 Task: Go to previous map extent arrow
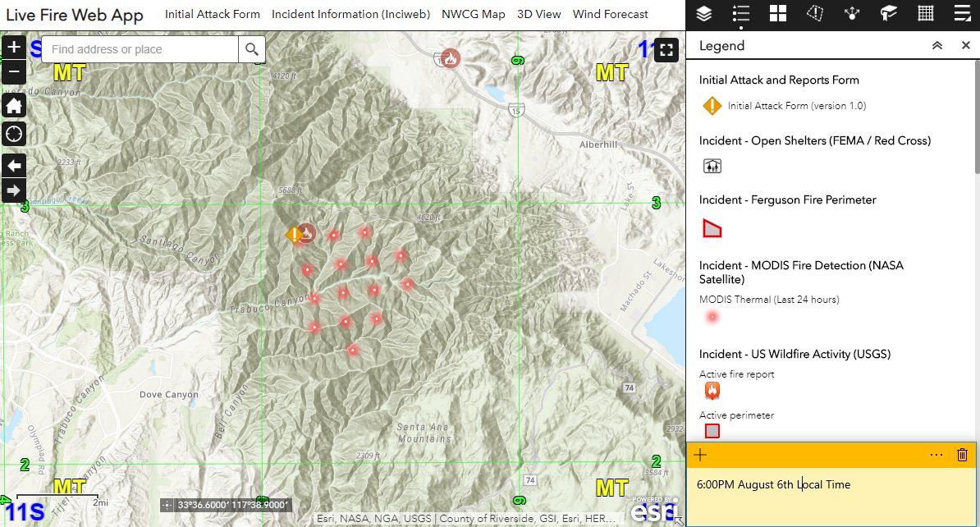coord(13,165)
